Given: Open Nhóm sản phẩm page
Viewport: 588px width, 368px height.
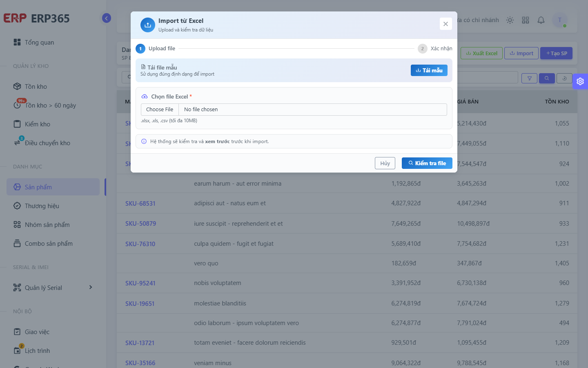Looking at the screenshot, I should [x=53, y=225].
